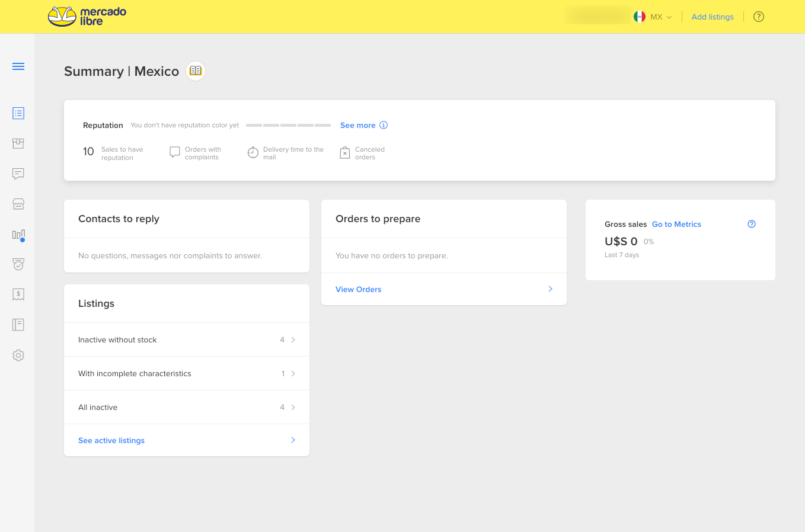Open the MX country dropdown
This screenshot has height=532, width=805.
pyautogui.click(x=661, y=17)
